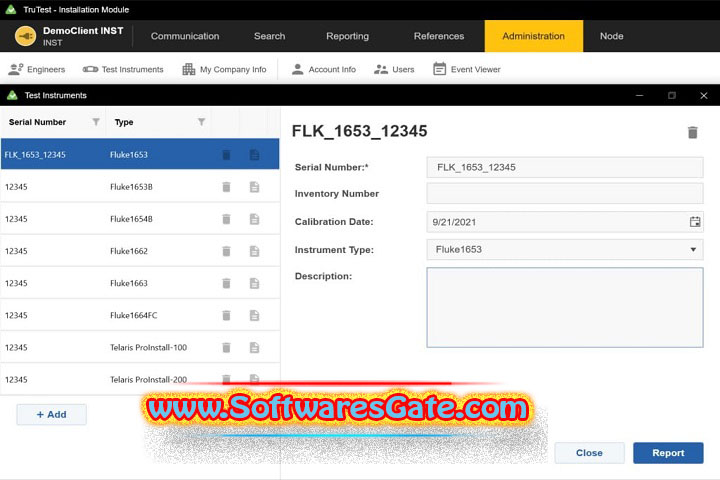The image size is (720, 480).
Task: Open the Communication menu tab
Action: tap(185, 36)
